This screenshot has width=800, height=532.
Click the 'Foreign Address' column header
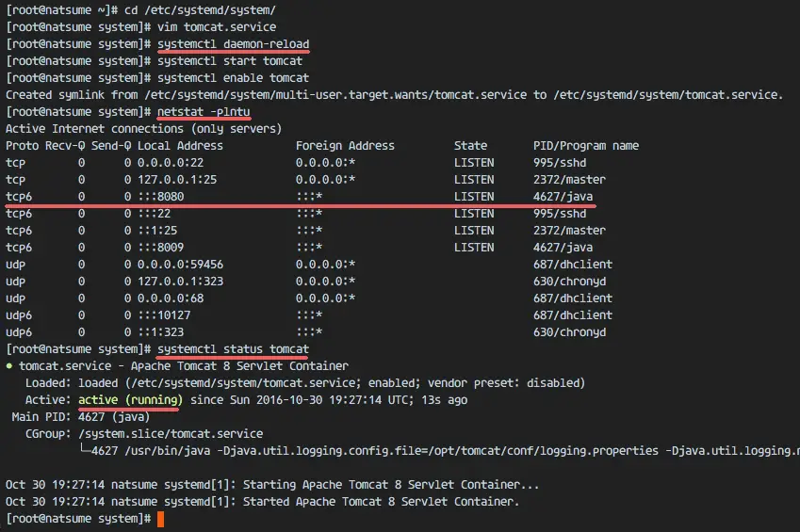[345, 146]
